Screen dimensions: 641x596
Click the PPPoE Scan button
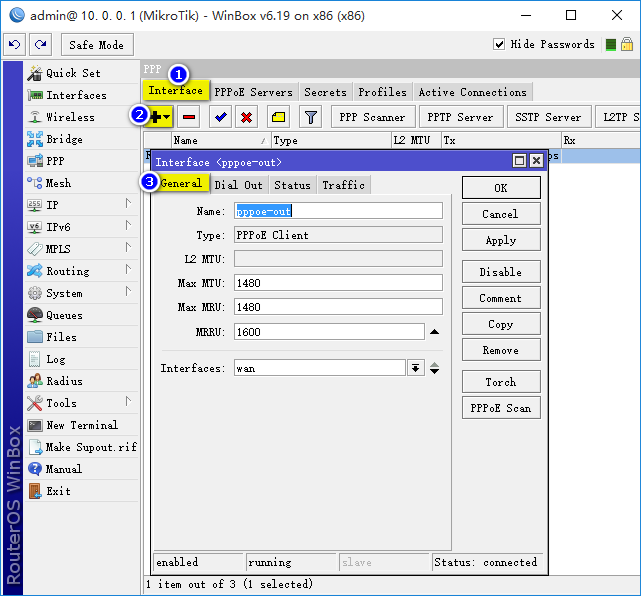(x=501, y=408)
